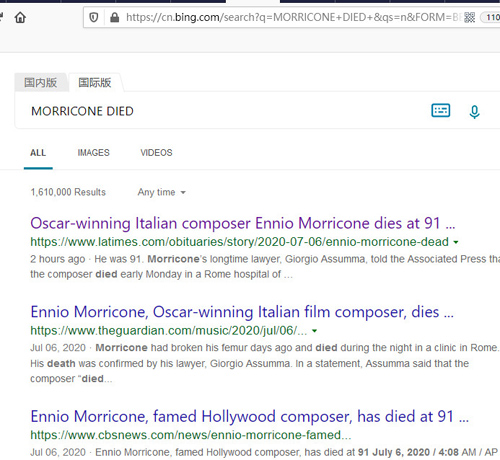Switch to 国内版 domestic tab

[41, 82]
